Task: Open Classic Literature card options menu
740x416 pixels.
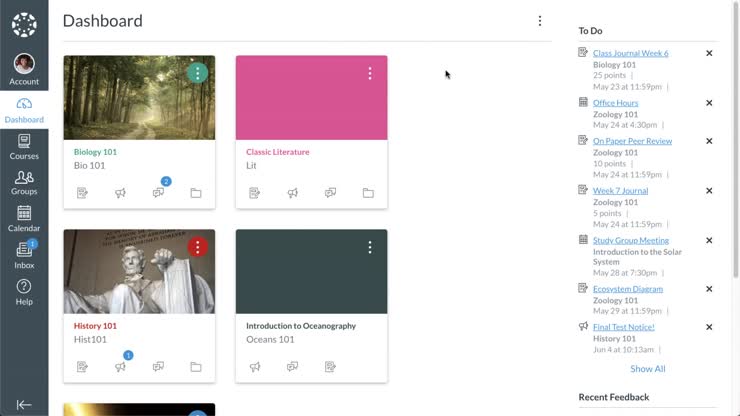Action: coord(370,73)
